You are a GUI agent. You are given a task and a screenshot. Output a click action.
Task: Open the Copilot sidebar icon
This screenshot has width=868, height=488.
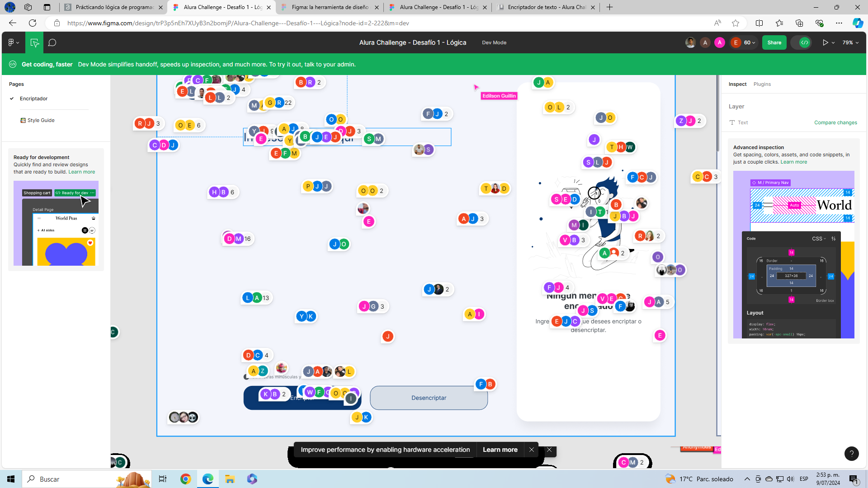pyautogui.click(x=858, y=23)
